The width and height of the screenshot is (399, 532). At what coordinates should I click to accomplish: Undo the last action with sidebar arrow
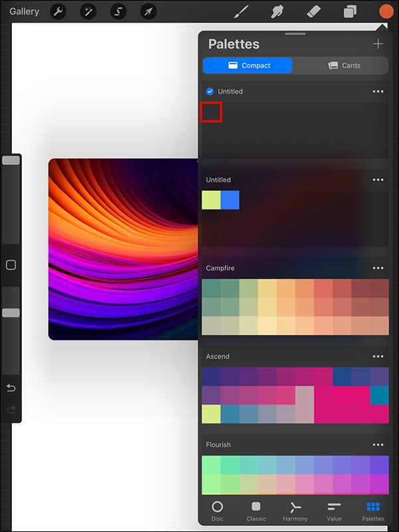11,388
